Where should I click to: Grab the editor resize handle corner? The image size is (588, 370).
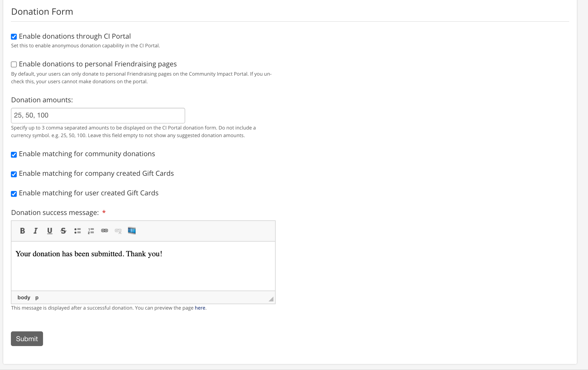(x=271, y=299)
